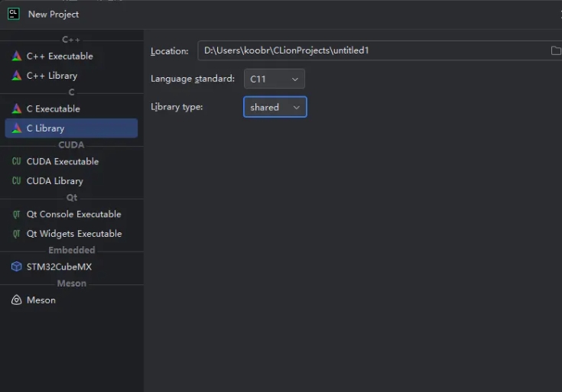Open the Library type shared dropdown
Viewport: 562px width, 392px height.
pyautogui.click(x=275, y=107)
